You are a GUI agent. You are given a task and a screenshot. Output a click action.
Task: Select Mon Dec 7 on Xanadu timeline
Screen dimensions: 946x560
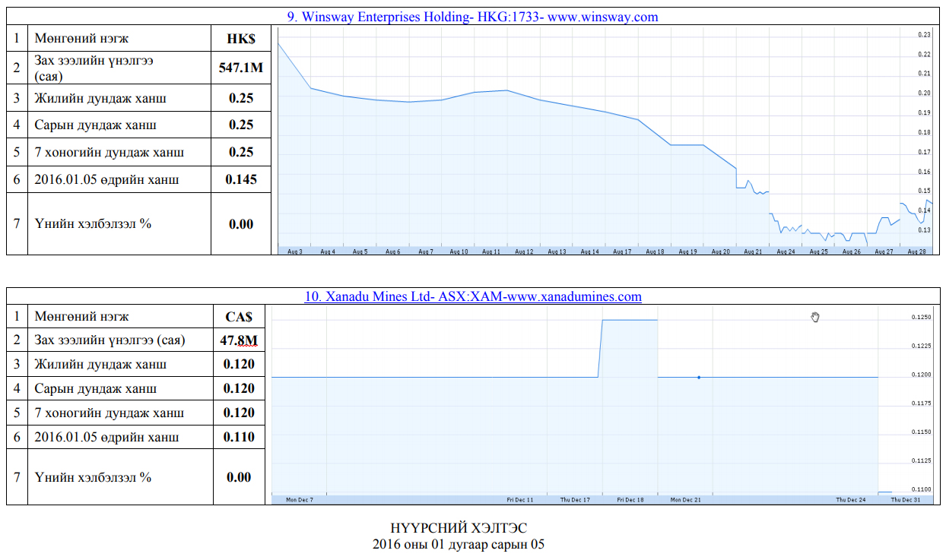pyautogui.click(x=299, y=500)
